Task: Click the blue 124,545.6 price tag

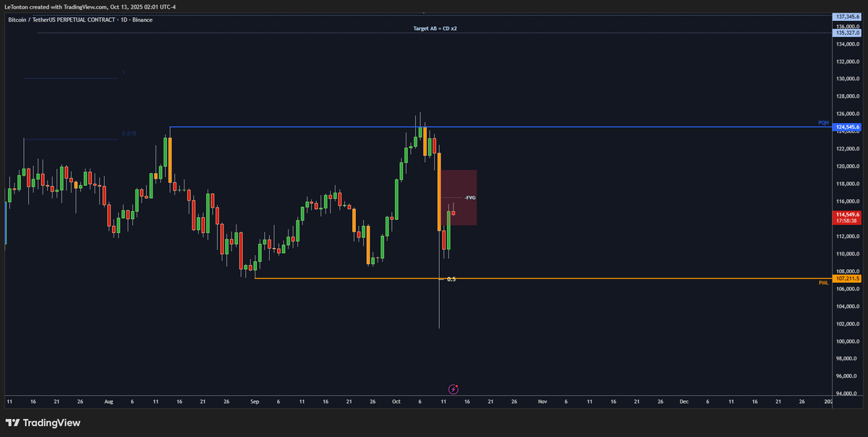Action: pyautogui.click(x=846, y=127)
